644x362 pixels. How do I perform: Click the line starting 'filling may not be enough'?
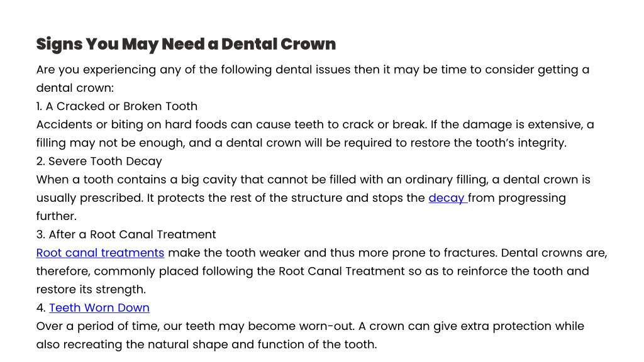(301, 143)
